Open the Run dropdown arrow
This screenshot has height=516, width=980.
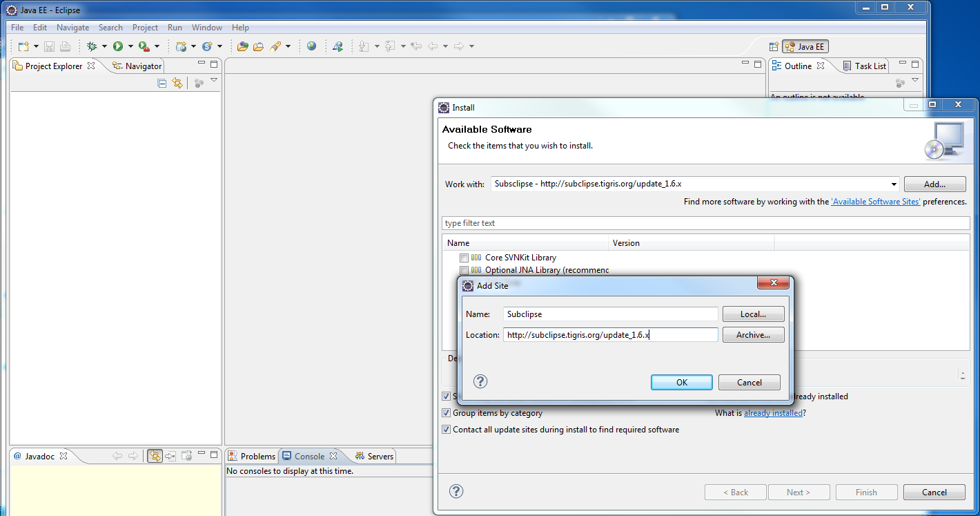[130, 46]
